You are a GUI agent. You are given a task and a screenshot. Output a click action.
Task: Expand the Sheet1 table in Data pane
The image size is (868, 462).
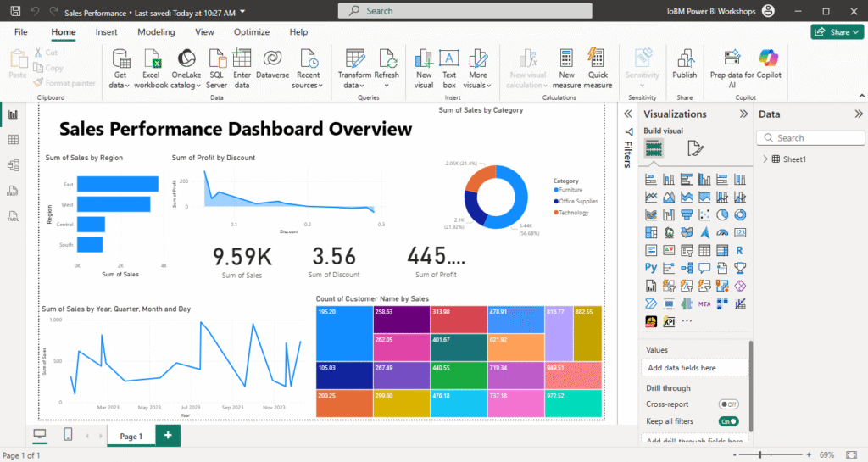tap(765, 159)
